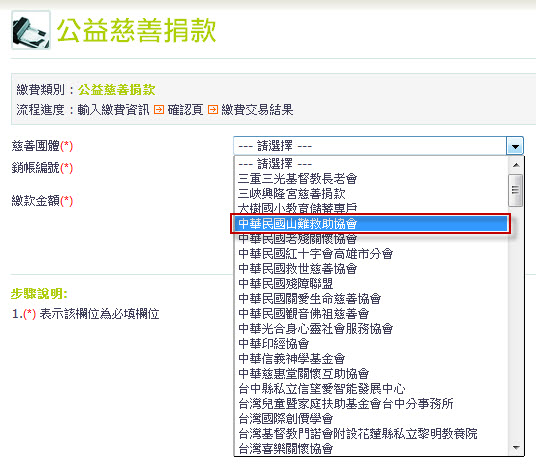Select 中華印經協會 in the list
536x468 pixels.
tap(371, 344)
